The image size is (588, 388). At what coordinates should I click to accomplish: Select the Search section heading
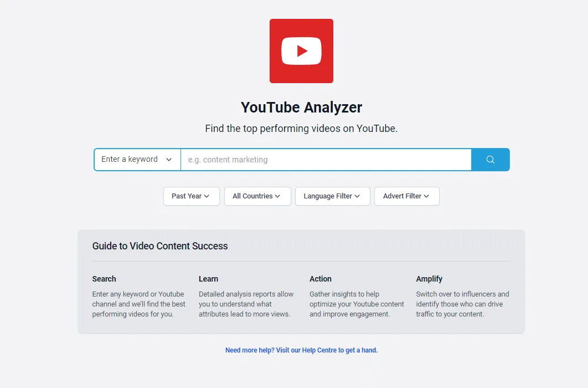104,279
